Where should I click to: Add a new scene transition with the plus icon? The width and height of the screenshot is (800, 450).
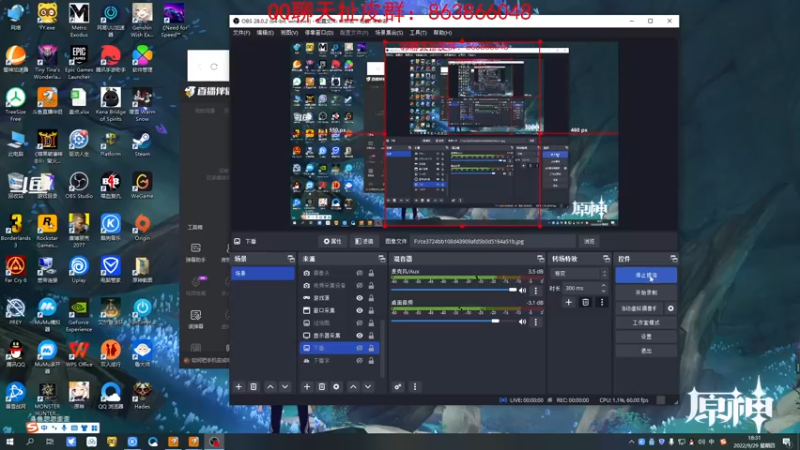568,302
